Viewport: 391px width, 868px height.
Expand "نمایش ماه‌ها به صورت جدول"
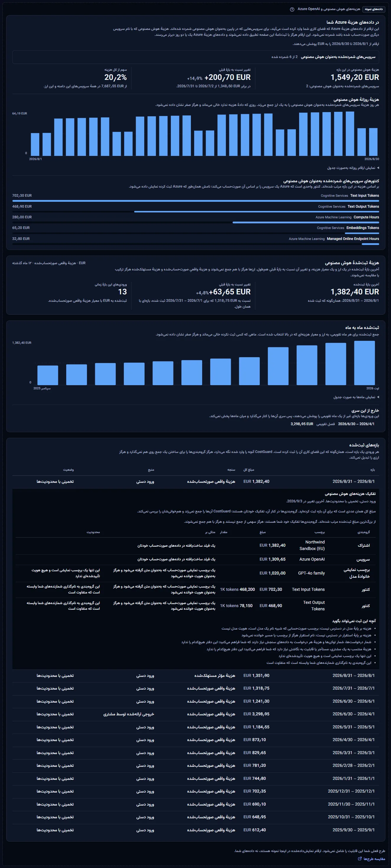pyautogui.click(x=356, y=397)
